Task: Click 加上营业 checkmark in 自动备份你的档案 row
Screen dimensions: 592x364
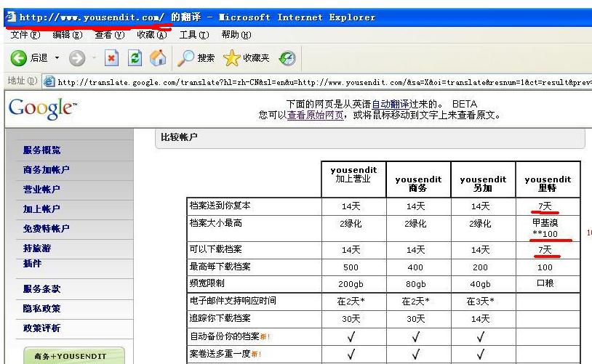Action: click(351, 336)
